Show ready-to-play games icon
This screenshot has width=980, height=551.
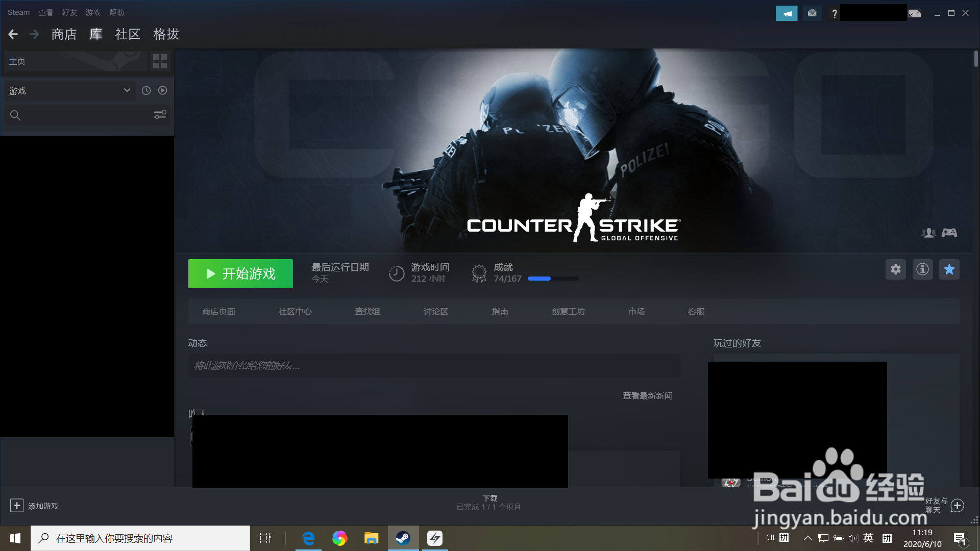tap(162, 90)
